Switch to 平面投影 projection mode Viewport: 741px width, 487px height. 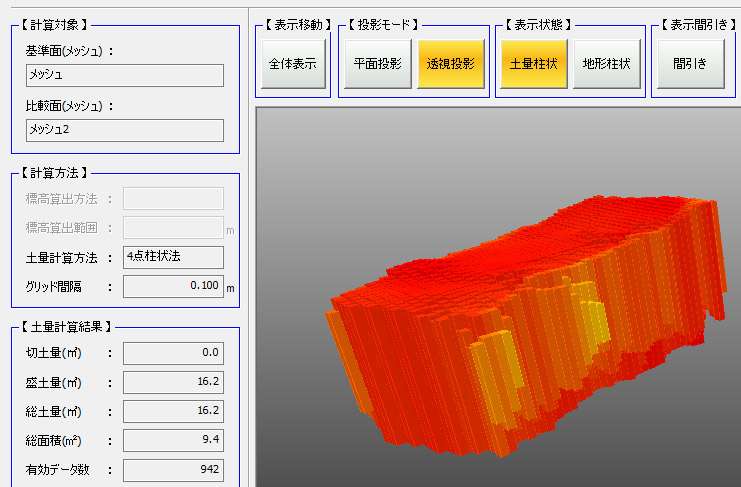tap(378, 63)
